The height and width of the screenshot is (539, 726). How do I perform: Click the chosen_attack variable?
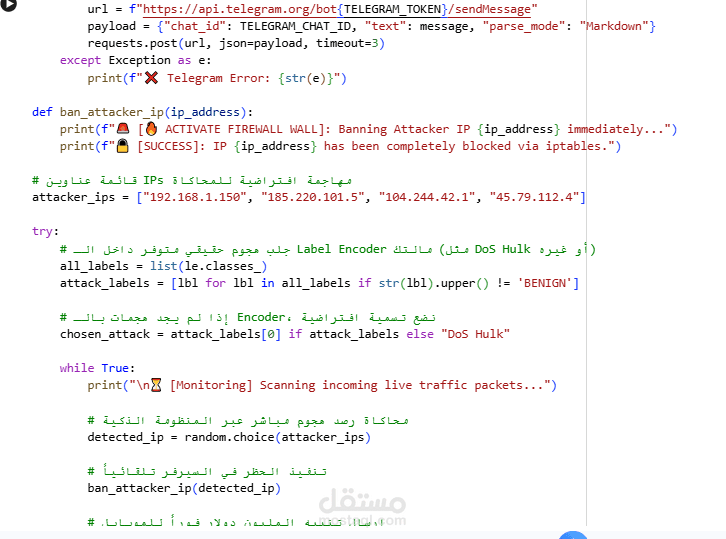pos(105,334)
